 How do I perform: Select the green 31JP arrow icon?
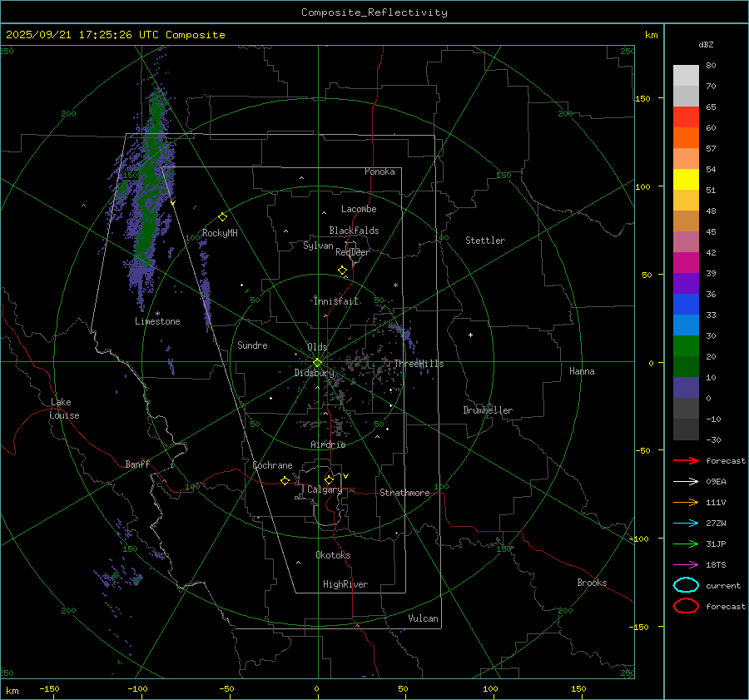(x=685, y=544)
